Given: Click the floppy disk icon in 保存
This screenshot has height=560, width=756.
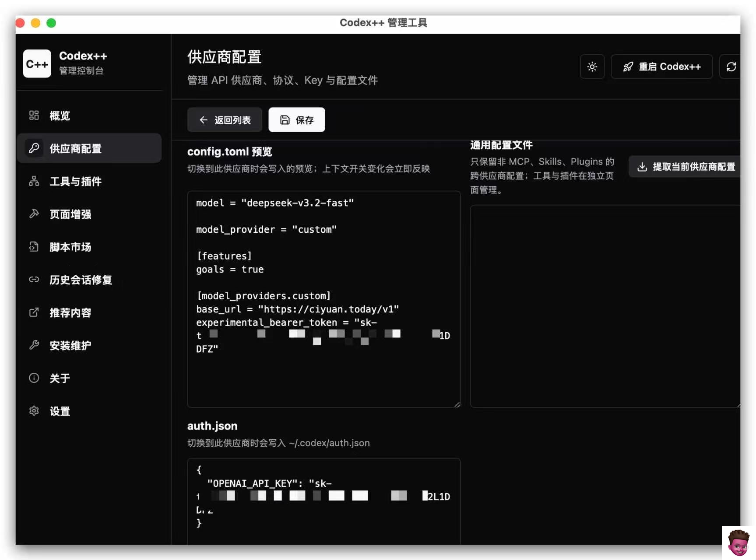Looking at the screenshot, I should 285,120.
